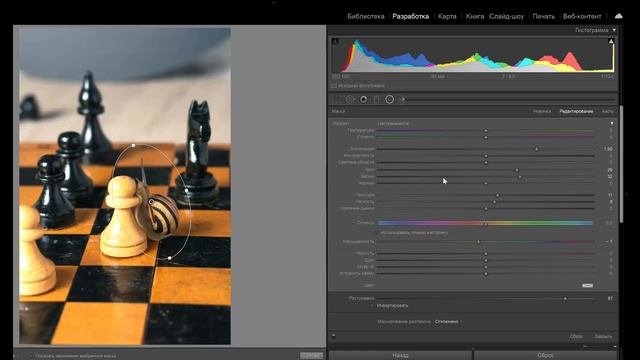Click 'Закрыть' to close the filter panel
Viewport: 640px width, 360px height.
point(603,337)
